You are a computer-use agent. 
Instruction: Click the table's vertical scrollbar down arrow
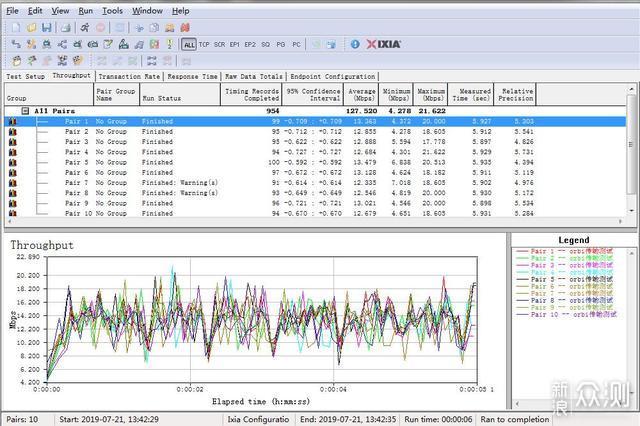pyautogui.click(x=631, y=211)
